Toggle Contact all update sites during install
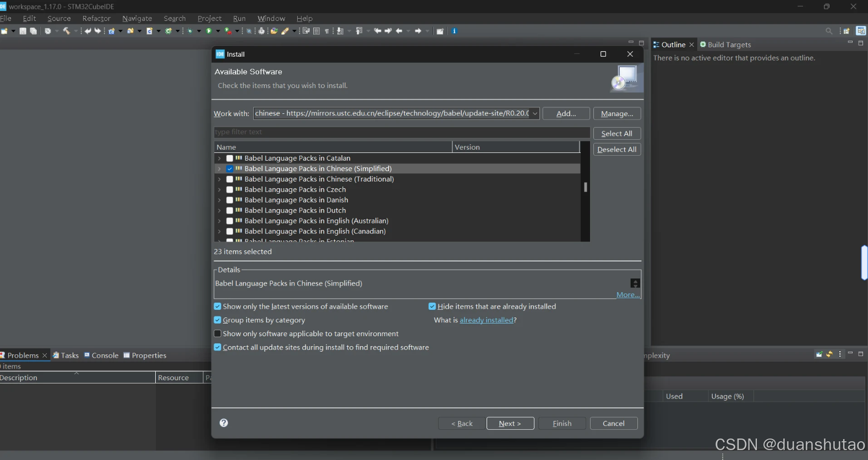Screen dimensions: 868x460 coord(217,347)
